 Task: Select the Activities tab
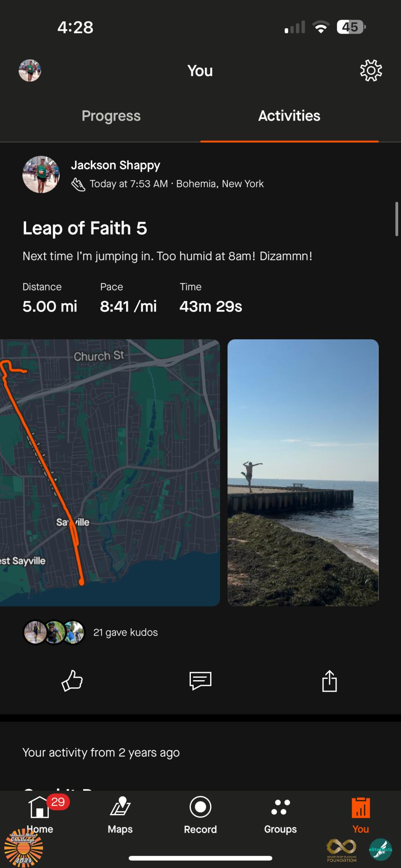click(x=289, y=116)
